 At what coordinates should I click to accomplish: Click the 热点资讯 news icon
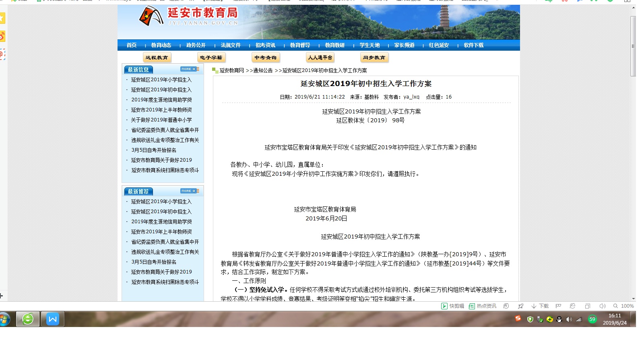483,306
